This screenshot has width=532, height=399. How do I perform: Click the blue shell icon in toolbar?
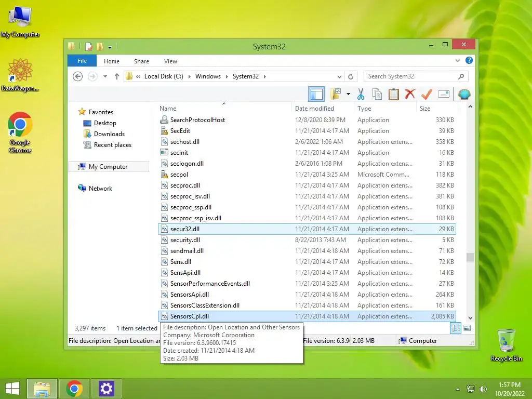(464, 94)
